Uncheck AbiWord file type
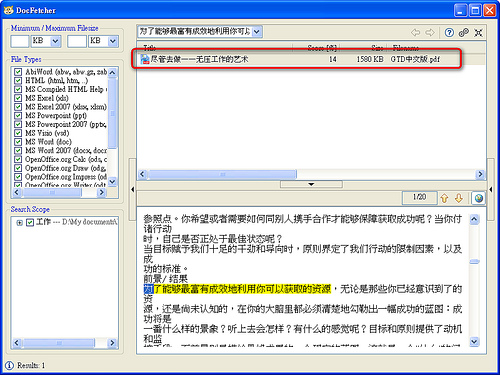This screenshot has width=500, height=375. coord(18,72)
